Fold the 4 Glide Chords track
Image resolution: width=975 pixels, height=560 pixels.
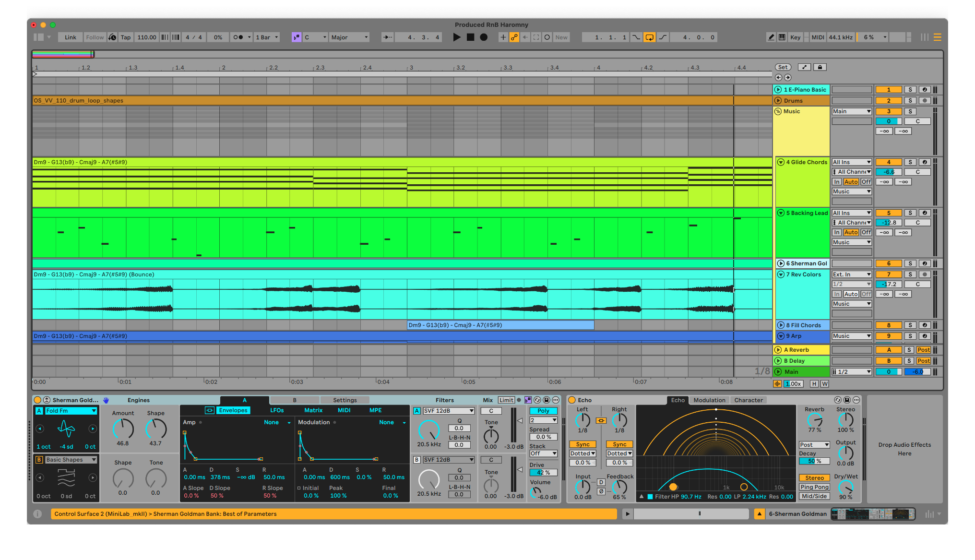(x=781, y=162)
